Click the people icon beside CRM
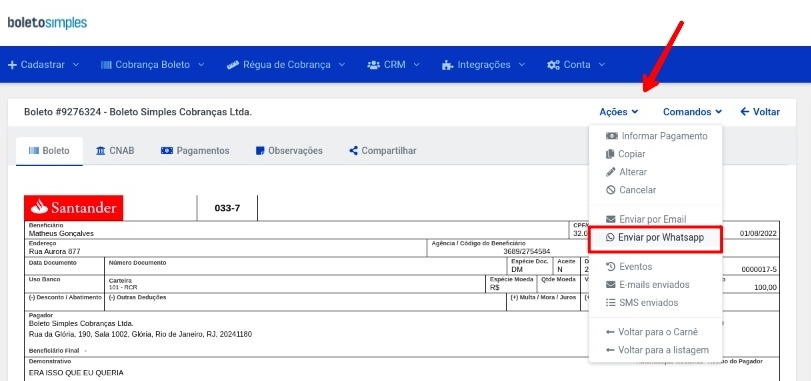The height and width of the screenshot is (381, 811). [373, 65]
